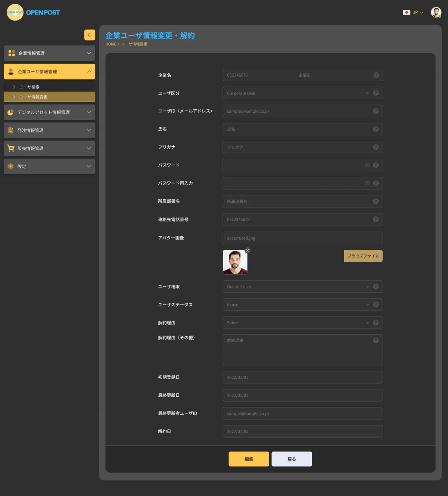448x496 pixels.
Task: Click the OPENPOST logo icon
Action: (15, 12)
